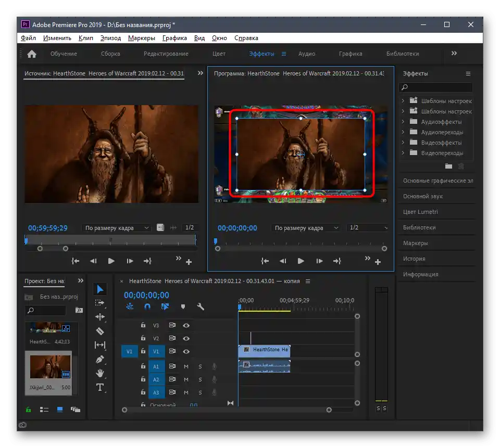Select the Razor tool
The image size is (500, 448).
[100, 331]
